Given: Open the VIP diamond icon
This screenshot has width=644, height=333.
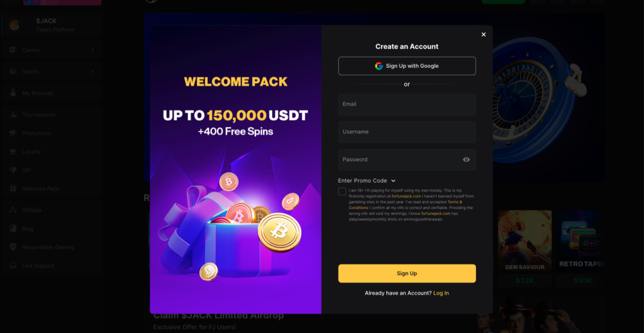Looking at the screenshot, I should pos(14,170).
